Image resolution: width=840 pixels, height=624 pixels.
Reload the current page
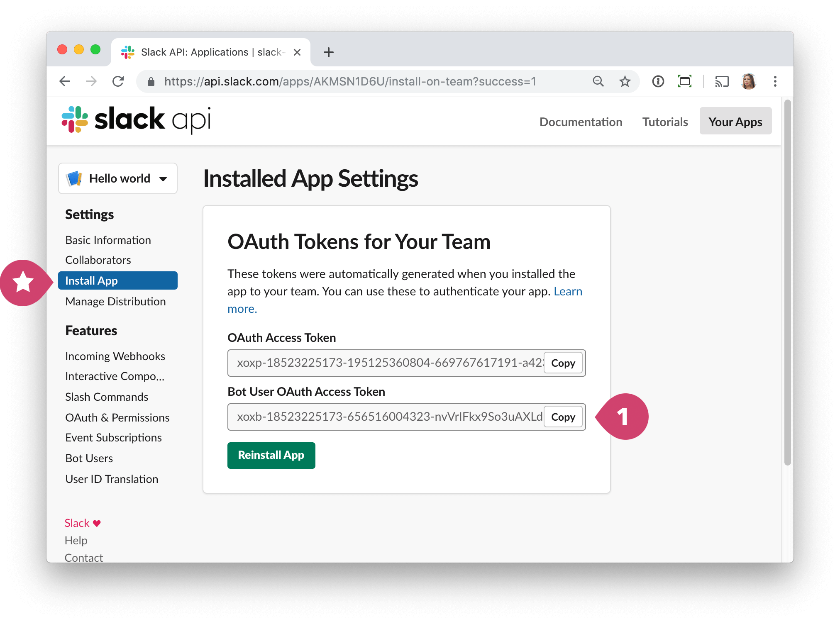coord(118,81)
